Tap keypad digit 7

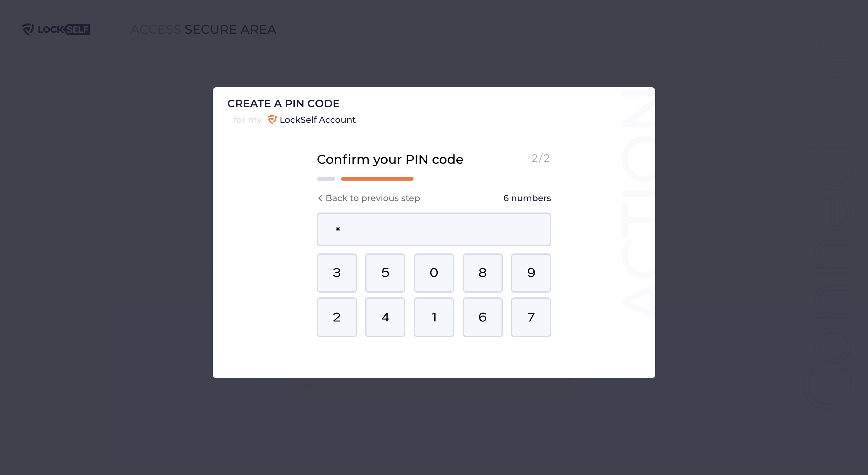pos(531,317)
